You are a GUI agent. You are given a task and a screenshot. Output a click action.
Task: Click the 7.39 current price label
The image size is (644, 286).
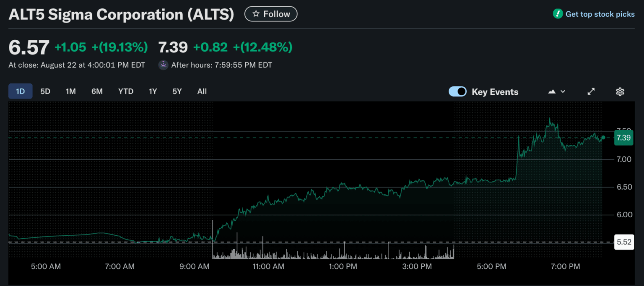(x=623, y=138)
